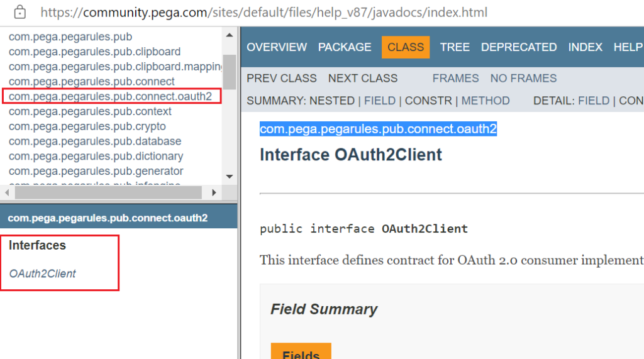Image resolution: width=644 pixels, height=359 pixels.
Task: Open OAuth2Client interface link in class list
Action: click(42, 273)
